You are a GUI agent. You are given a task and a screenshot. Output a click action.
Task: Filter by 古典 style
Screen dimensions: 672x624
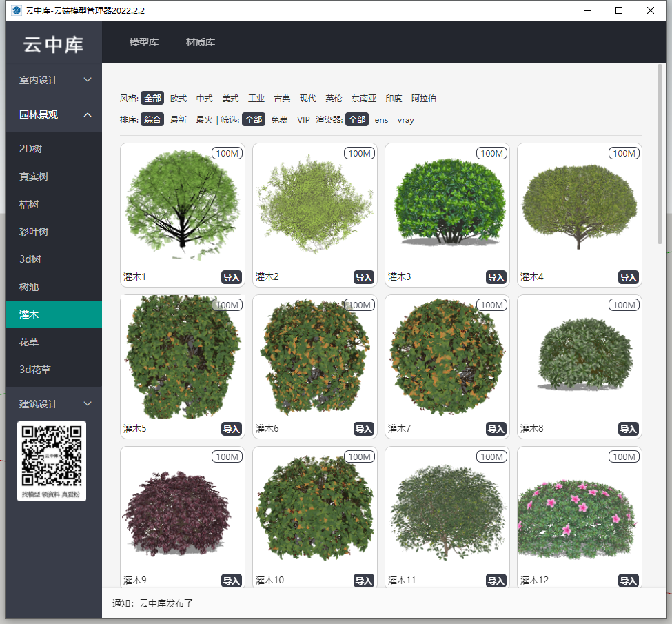tap(282, 98)
